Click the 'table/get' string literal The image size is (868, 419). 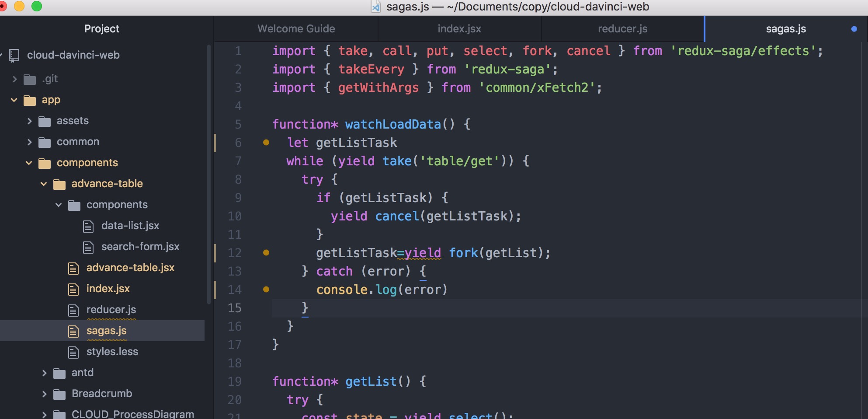pyautogui.click(x=459, y=161)
